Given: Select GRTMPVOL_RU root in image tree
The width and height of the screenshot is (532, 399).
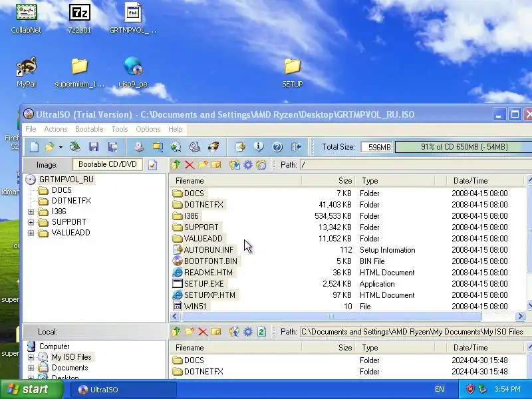Looking at the screenshot, I should click(x=66, y=180).
